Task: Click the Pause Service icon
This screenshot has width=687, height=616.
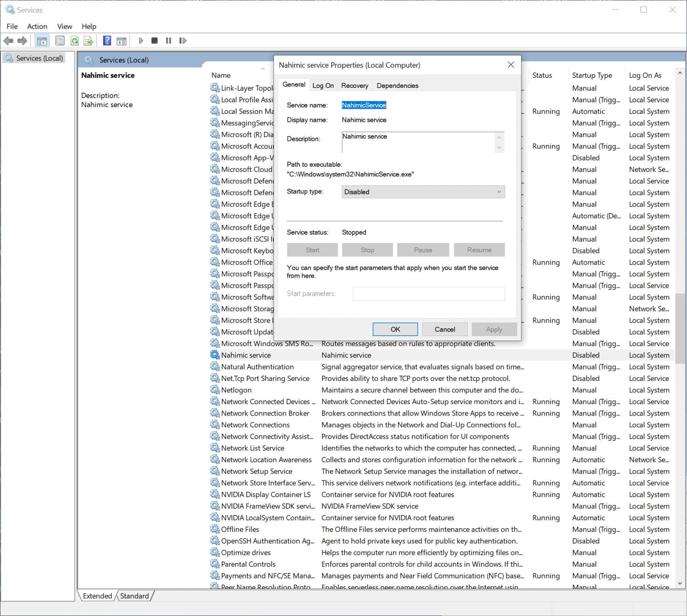Action: coord(168,40)
